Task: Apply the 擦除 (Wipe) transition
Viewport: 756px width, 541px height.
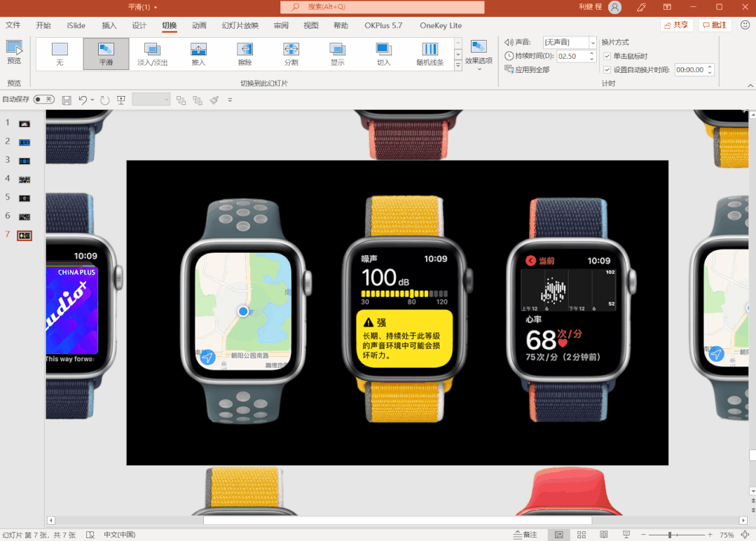Action: 245,54
